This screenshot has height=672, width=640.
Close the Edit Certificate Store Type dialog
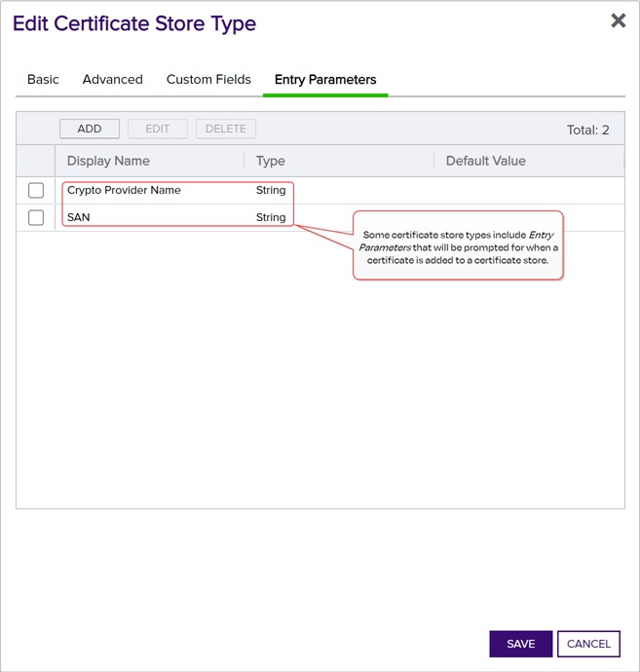[x=618, y=20]
